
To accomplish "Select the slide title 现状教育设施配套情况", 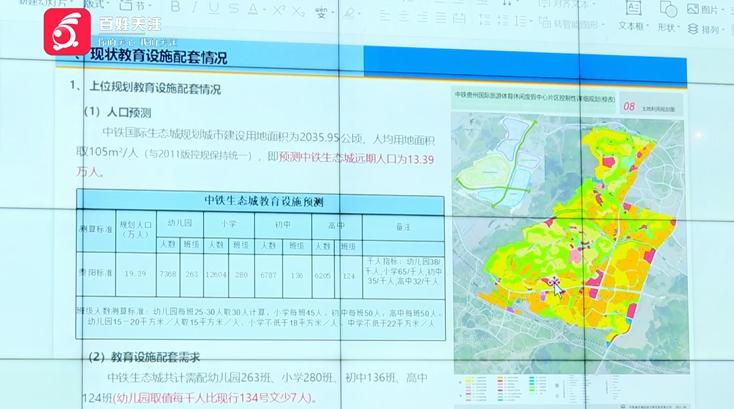I will pos(159,57).
